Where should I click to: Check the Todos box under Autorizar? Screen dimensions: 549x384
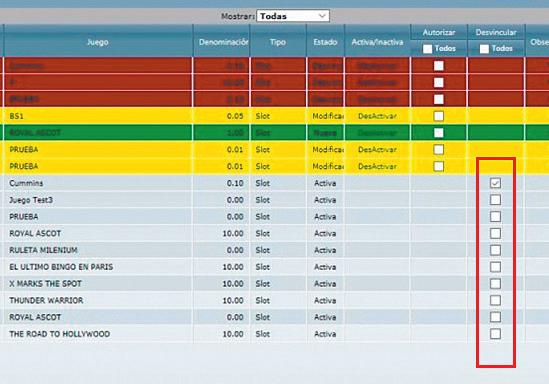427,49
